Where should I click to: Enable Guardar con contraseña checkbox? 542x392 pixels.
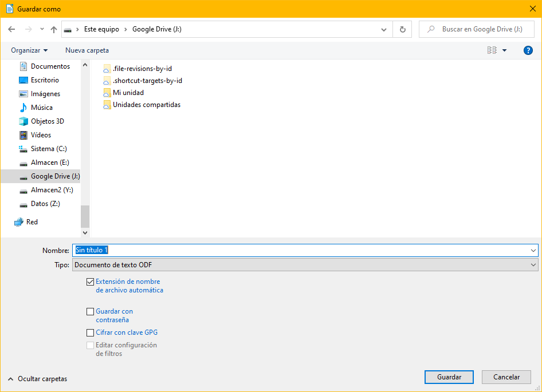[90, 311]
